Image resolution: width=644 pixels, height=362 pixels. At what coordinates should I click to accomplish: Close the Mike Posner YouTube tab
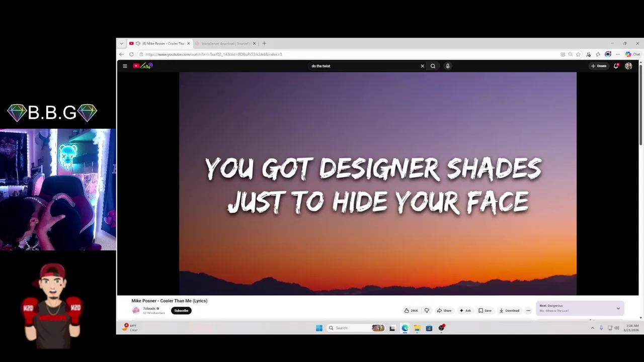(189, 43)
